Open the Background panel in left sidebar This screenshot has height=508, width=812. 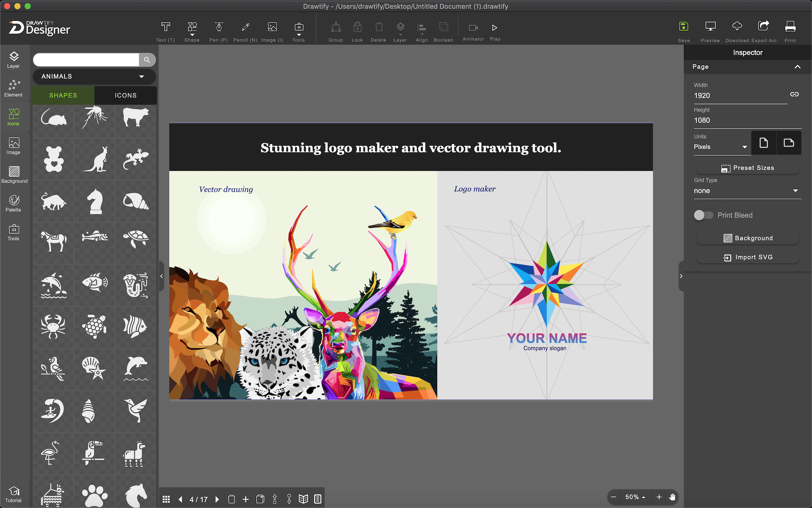click(14, 175)
